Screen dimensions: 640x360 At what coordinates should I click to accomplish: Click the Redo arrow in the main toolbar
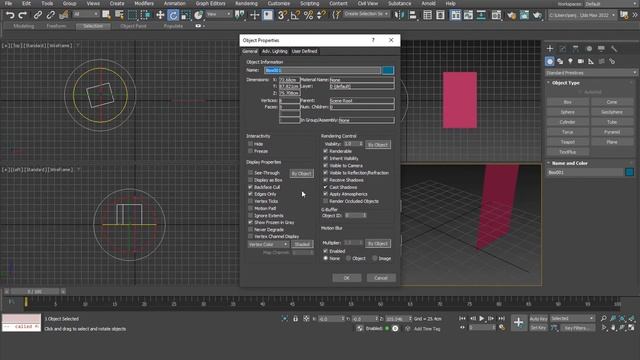pos(23,15)
